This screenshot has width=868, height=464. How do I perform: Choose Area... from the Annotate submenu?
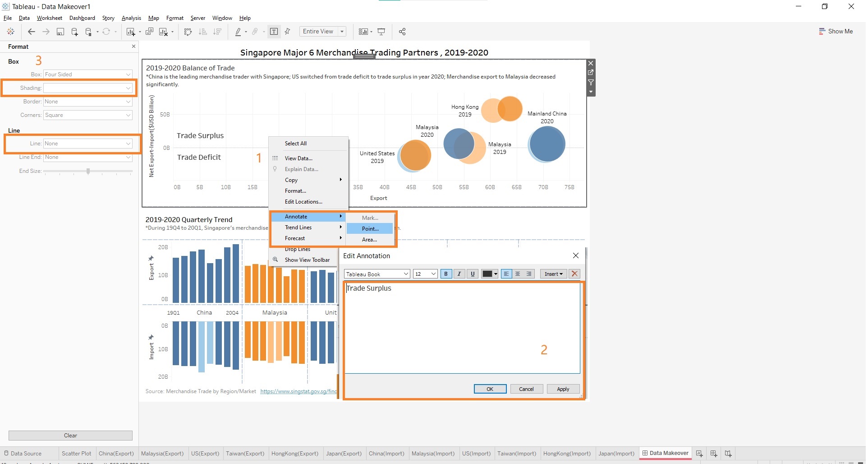click(370, 240)
